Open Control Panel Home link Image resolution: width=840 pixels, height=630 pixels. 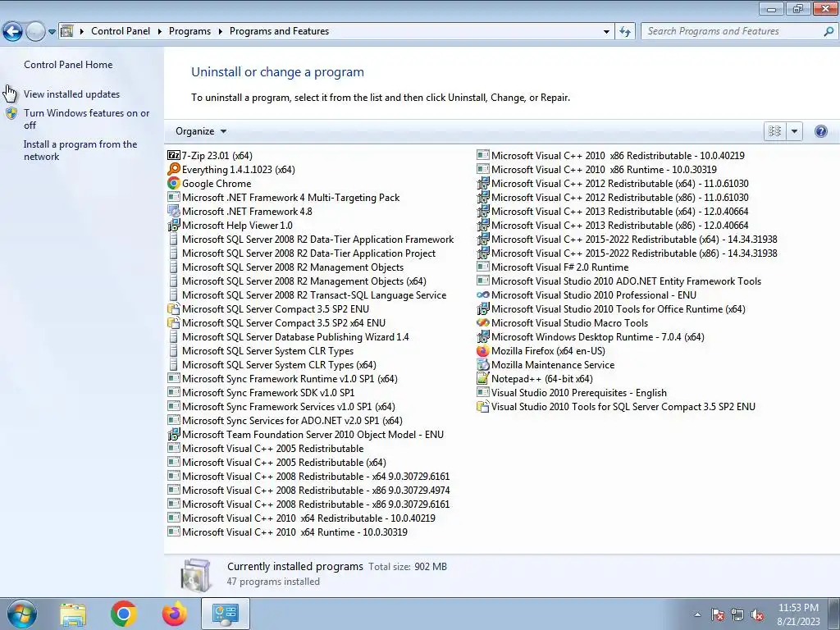click(x=68, y=64)
